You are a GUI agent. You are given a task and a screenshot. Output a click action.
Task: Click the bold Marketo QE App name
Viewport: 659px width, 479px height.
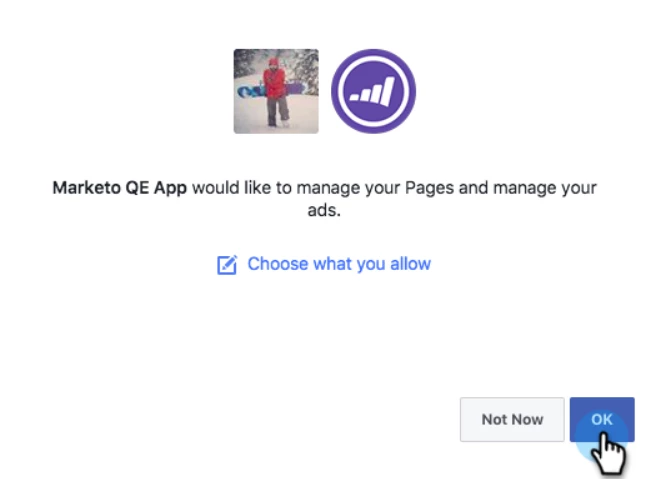119,188
